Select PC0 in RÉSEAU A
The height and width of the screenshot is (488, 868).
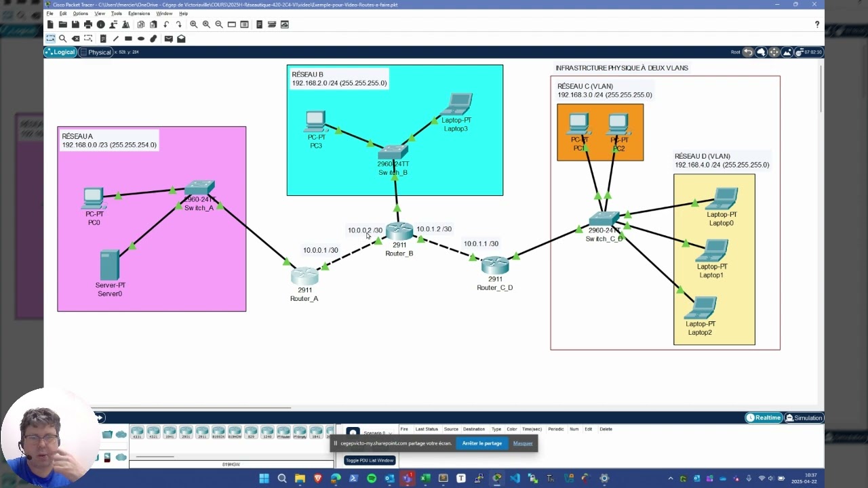click(x=94, y=198)
